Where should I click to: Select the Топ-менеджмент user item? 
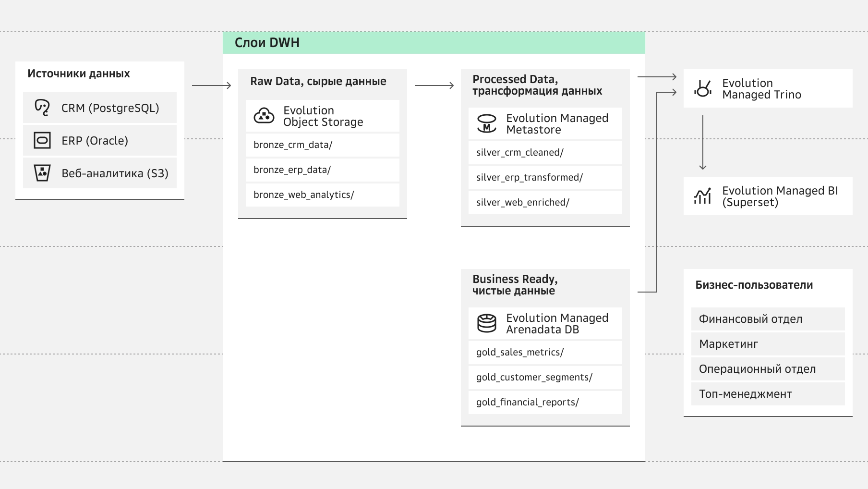pyautogui.click(x=768, y=394)
